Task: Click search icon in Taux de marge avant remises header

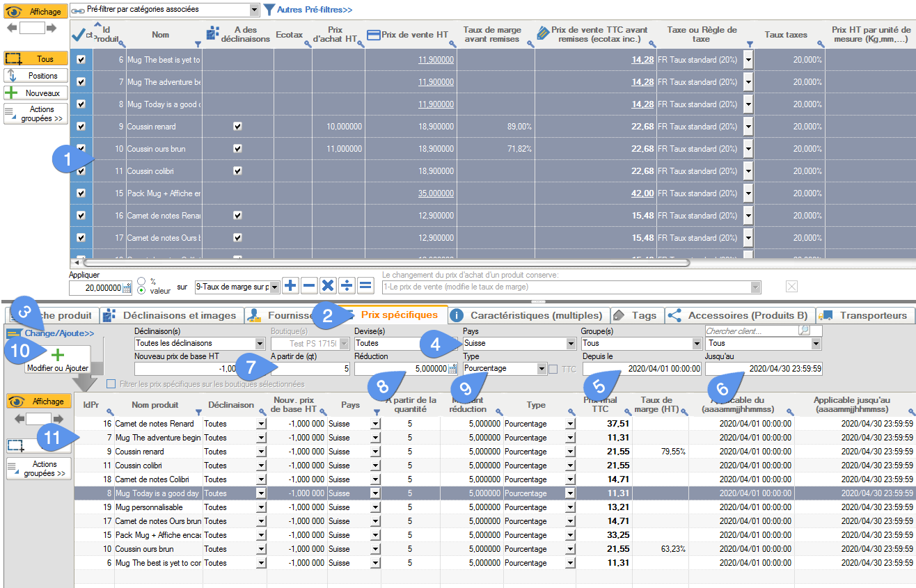Action: tap(530, 45)
